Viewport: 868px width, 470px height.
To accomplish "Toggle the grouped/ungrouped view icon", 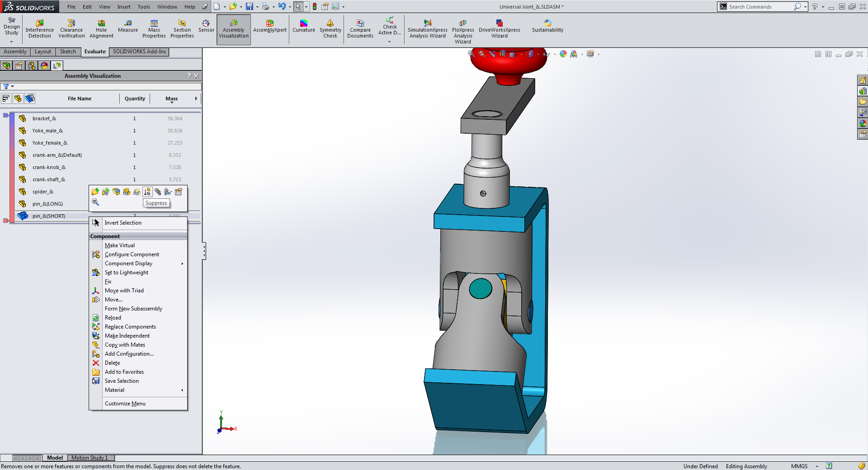I will click(x=30, y=99).
